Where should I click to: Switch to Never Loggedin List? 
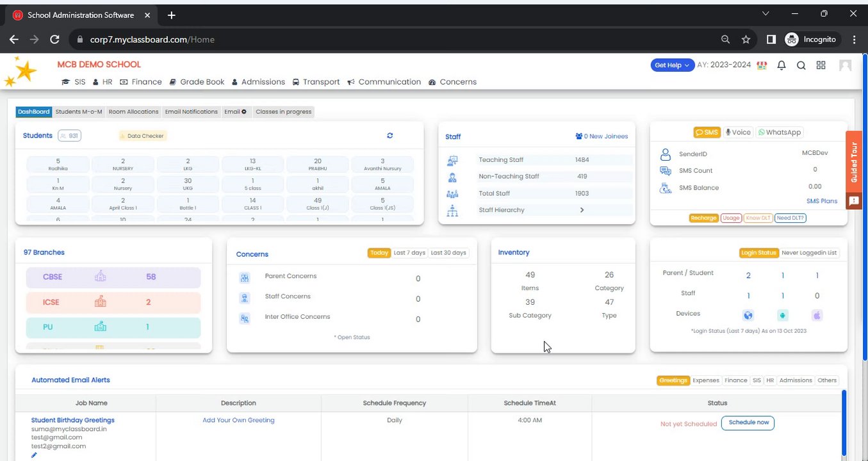(809, 253)
